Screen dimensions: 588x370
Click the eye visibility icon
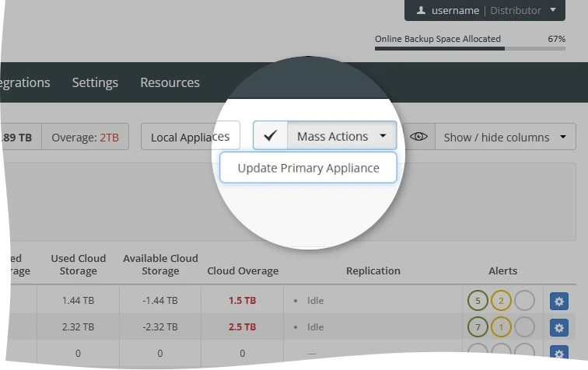pyautogui.click(x=419, y=137)
